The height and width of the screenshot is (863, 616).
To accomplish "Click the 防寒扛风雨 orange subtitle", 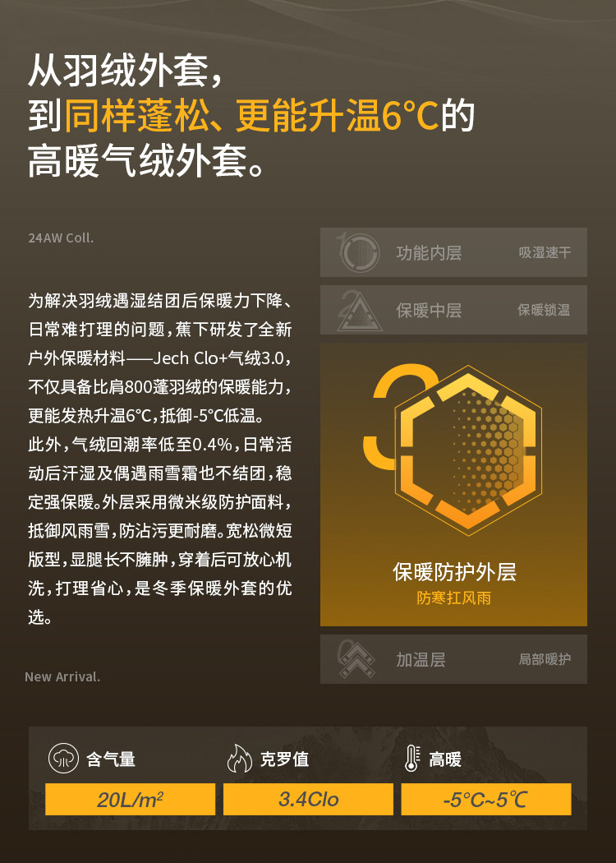I will [x=453, y=598].
